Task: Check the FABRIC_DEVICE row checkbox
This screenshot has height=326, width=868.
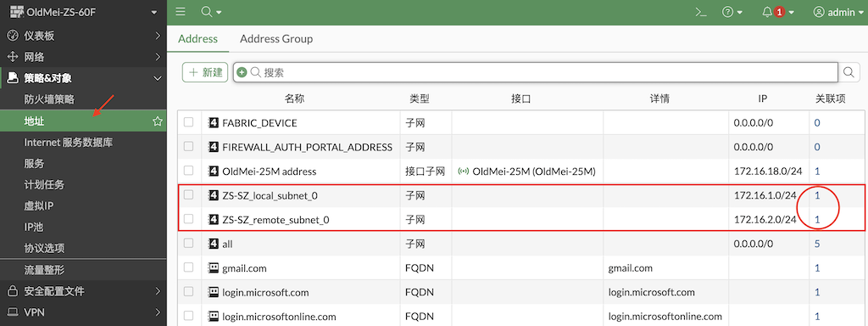Action: (189, 122)
